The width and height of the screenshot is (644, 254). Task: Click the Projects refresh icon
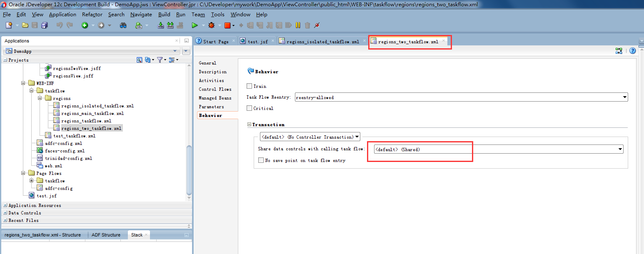click(147, 60)
